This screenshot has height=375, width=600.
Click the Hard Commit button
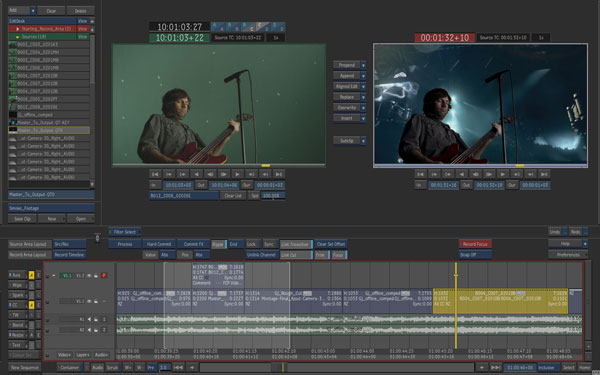[x=159, y=244]
